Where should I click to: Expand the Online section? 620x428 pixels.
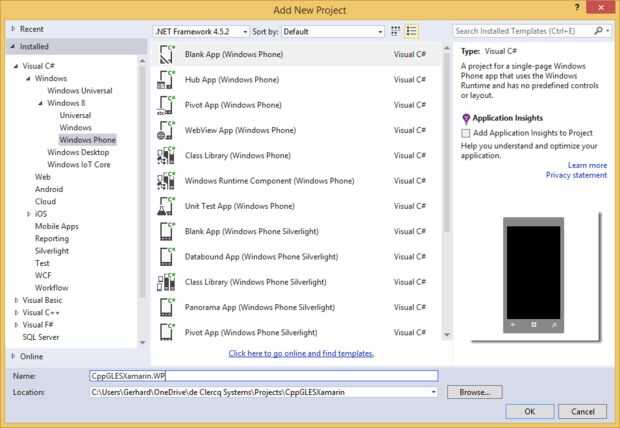tap(13, 356)
